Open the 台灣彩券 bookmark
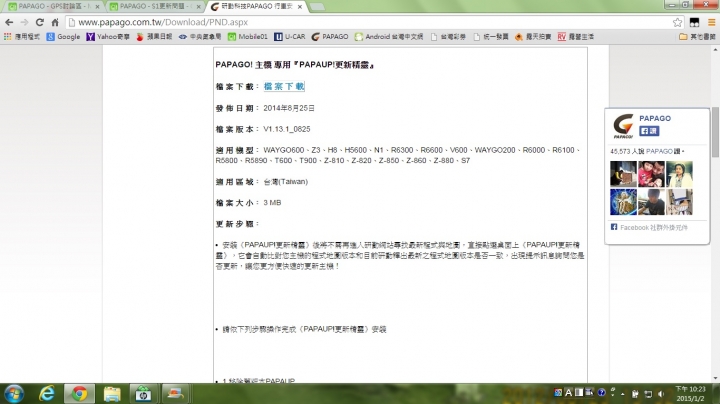The height and width of the screenshot is (404, 720). [x=448, y=37]
